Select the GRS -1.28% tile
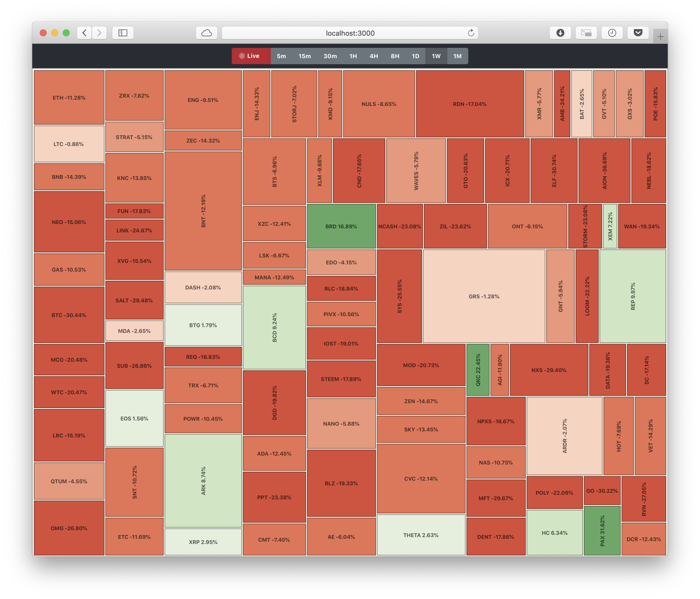 [484, 296]
